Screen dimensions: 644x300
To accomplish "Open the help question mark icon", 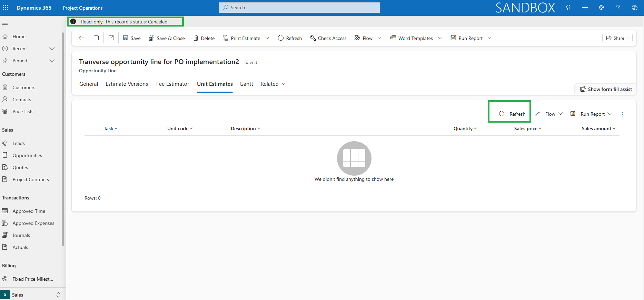I will coord(618,8).
